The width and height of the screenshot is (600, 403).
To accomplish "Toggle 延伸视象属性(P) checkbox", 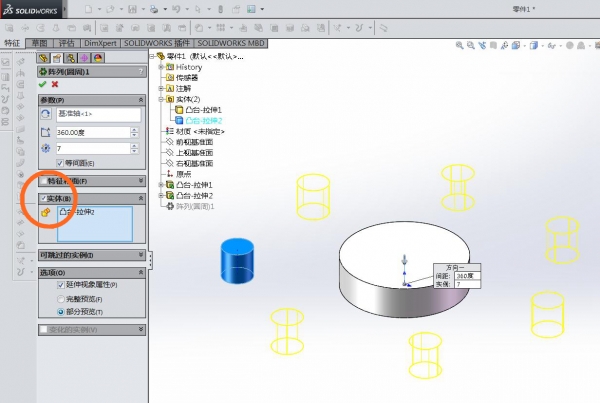I will (60, 285).
